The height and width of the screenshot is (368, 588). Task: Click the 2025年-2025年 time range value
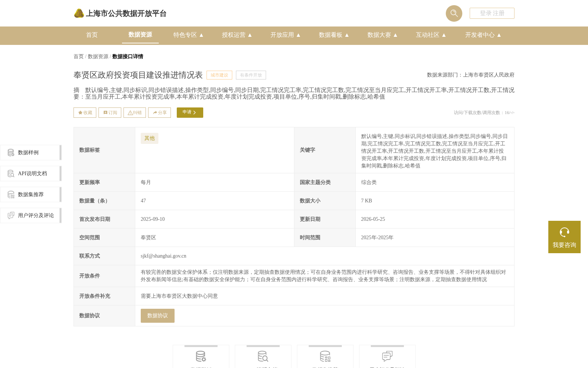(377, 238)
